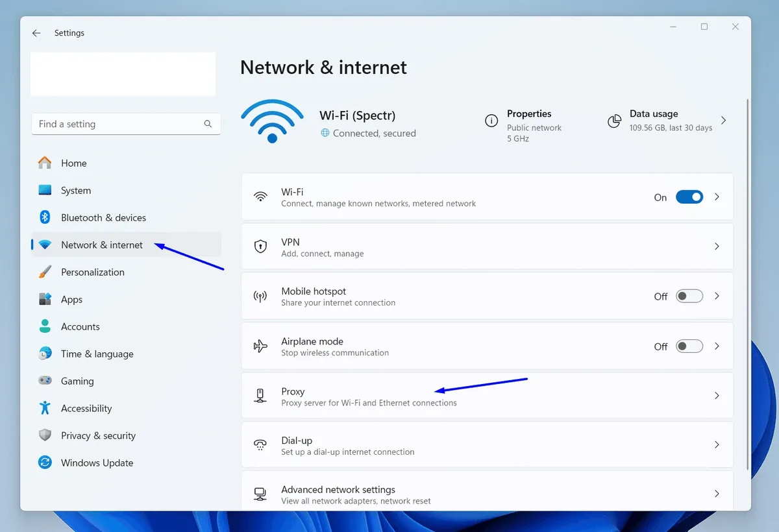Viewport: 779px width, 532px height.
Task: Click the Home house icon
Action: coord(45,163)
